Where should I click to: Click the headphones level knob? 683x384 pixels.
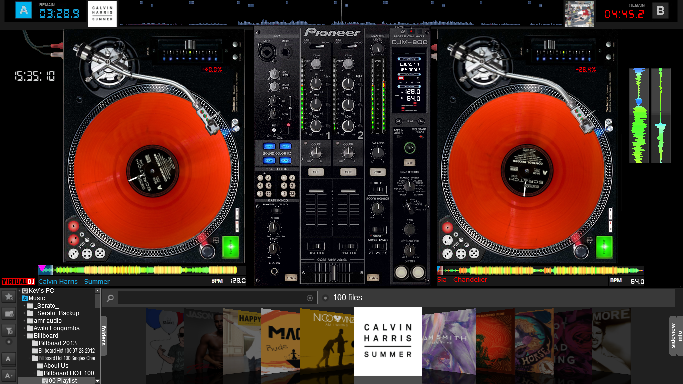273,249
